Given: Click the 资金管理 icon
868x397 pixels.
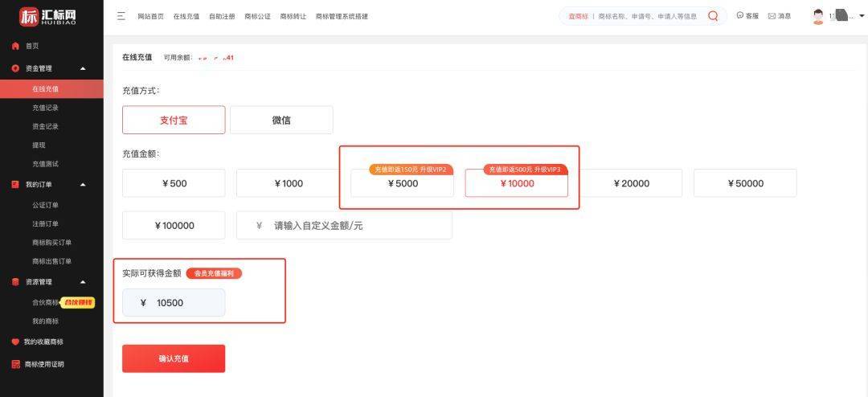Looking at the screenshot, I should [x=15, y=68].
